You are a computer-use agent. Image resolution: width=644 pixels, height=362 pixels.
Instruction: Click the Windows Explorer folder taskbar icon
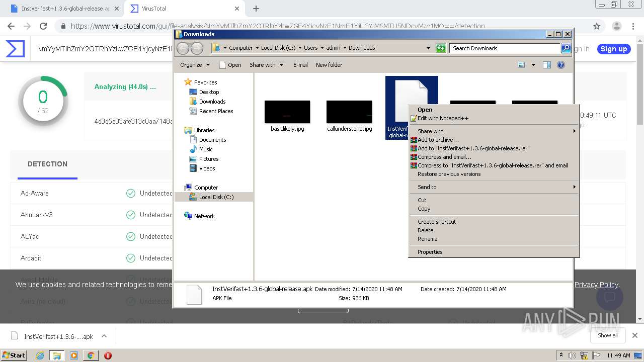[57, 355]
